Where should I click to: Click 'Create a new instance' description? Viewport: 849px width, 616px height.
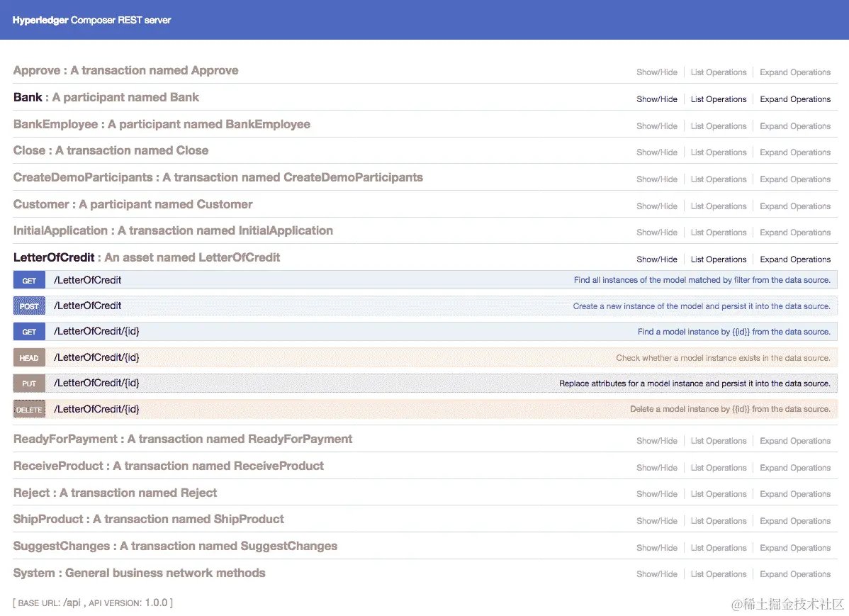tap(701, 306)
